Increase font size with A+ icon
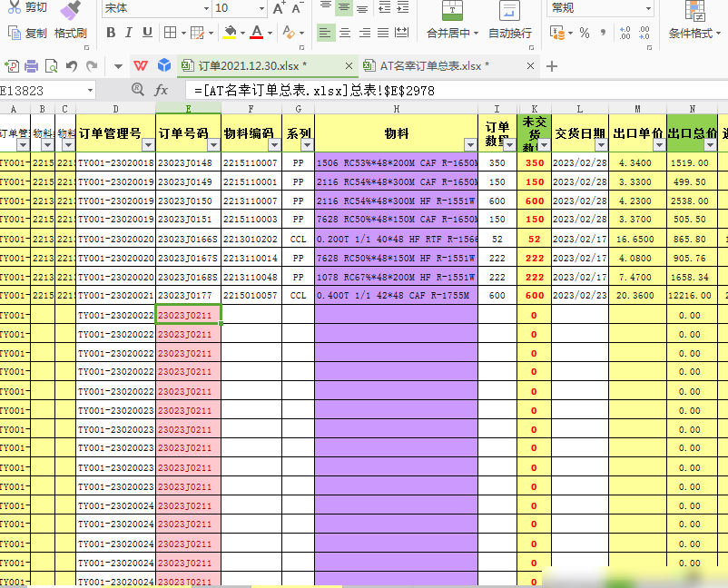Viewport: 728px width, 588px height. tap(279, 8)
